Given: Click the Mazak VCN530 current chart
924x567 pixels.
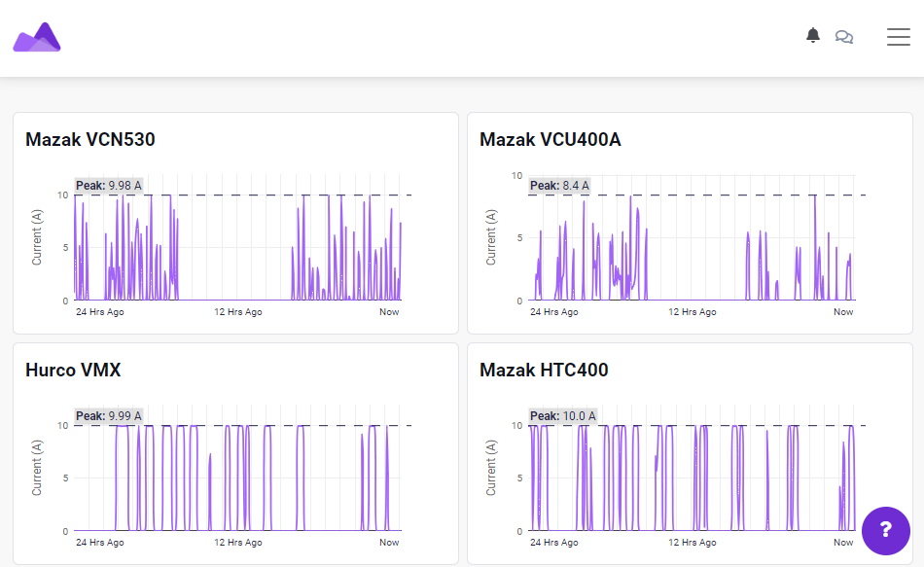Looking at the screenshot, I should pyautogui.click(x=237, y=237).
